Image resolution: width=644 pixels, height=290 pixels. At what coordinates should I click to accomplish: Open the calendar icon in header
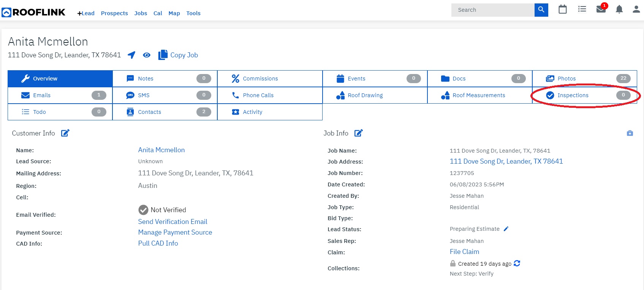tap(563, 9)
